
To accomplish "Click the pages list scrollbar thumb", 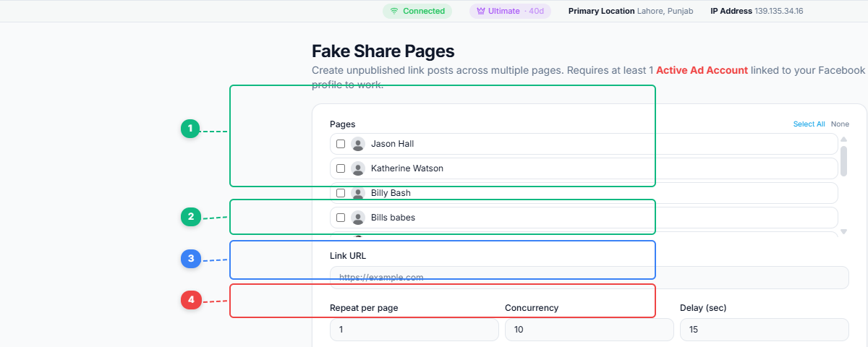I will 843,161.
